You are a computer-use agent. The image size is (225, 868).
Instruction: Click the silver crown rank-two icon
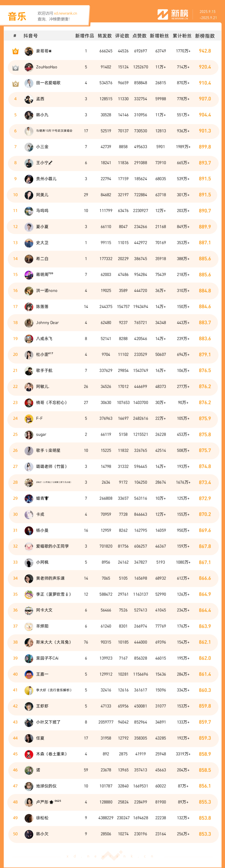click(x=15, y=67)
